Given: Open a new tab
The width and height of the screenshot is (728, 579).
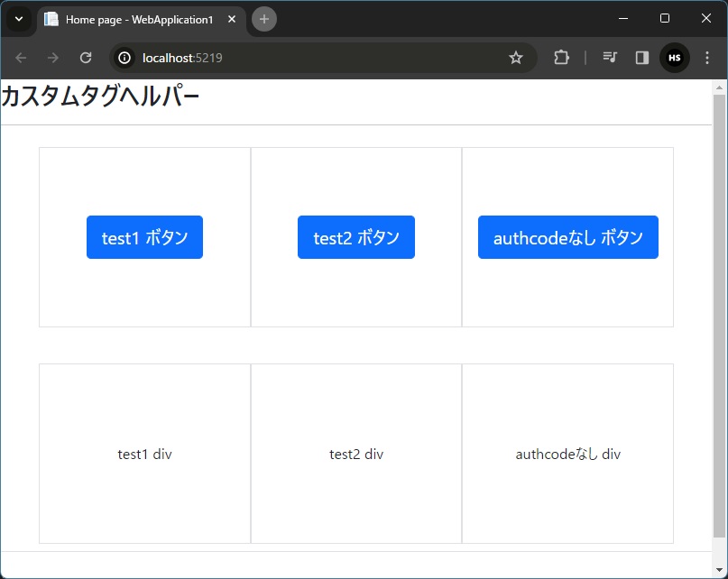Looking at the screenshot, I should 264,19.
